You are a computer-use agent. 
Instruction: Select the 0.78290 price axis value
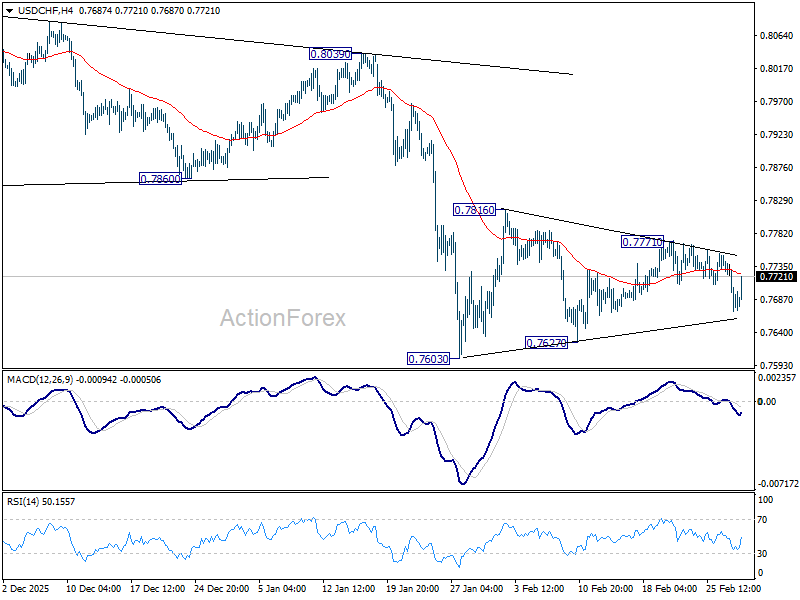[777, 201]
